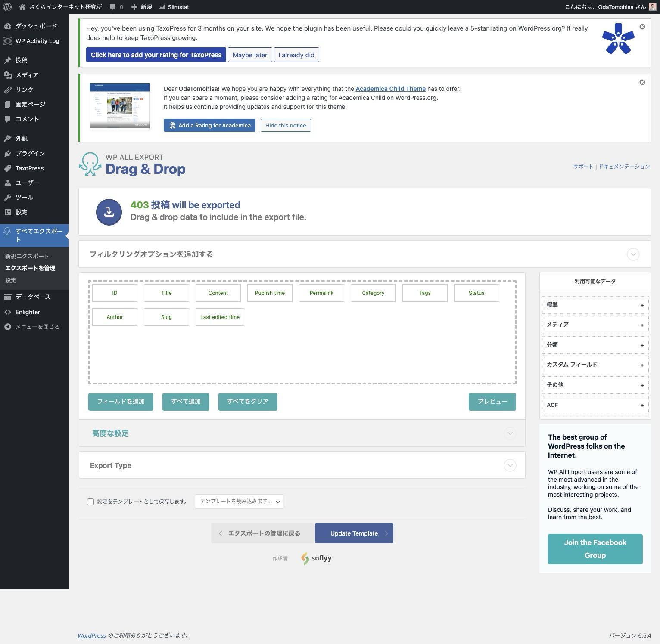Open プラグイン from the sidebar
This screenshot has height=644, width=660.
30,153
